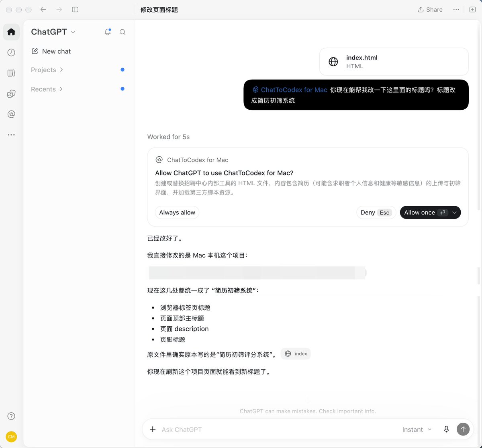Viewport: 482px width, 448px height.
Task: Go back with the left arrow
Action: pyautogui.click(x=43, y=10)
